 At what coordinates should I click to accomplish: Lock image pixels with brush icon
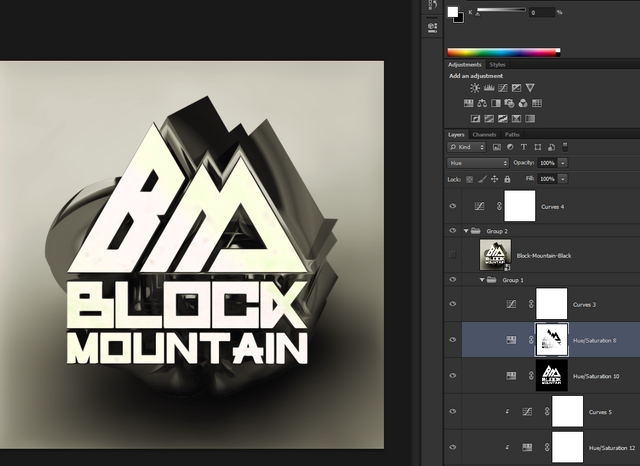click(x=482, y=179)
